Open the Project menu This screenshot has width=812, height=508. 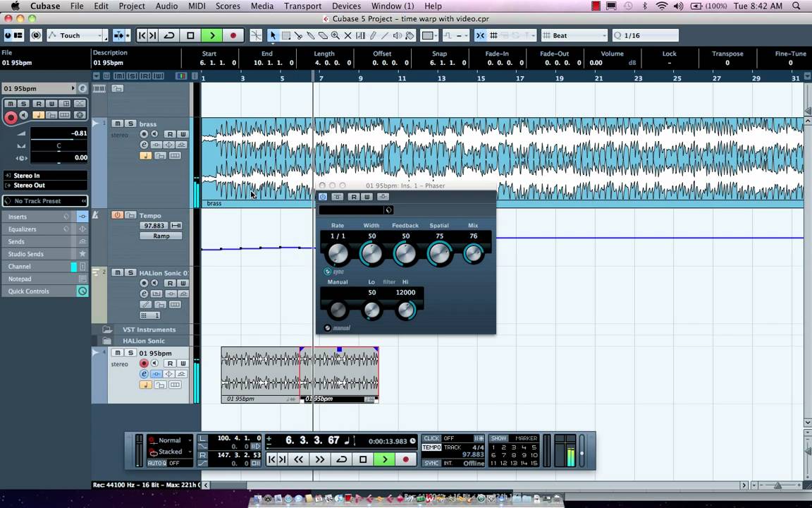[132, 6]
